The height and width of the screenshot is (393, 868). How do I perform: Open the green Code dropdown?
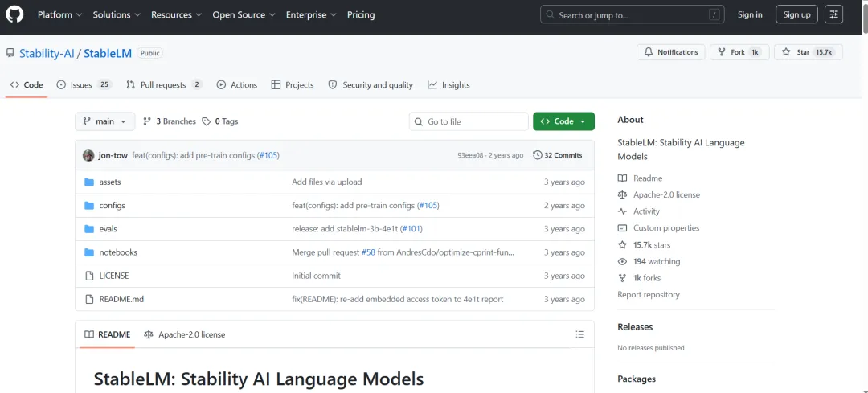coord(563,121)
